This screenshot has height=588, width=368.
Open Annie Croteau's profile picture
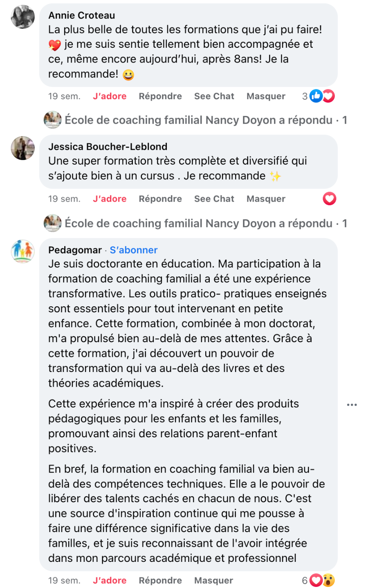pyautogui.click(x=22, y=17)
